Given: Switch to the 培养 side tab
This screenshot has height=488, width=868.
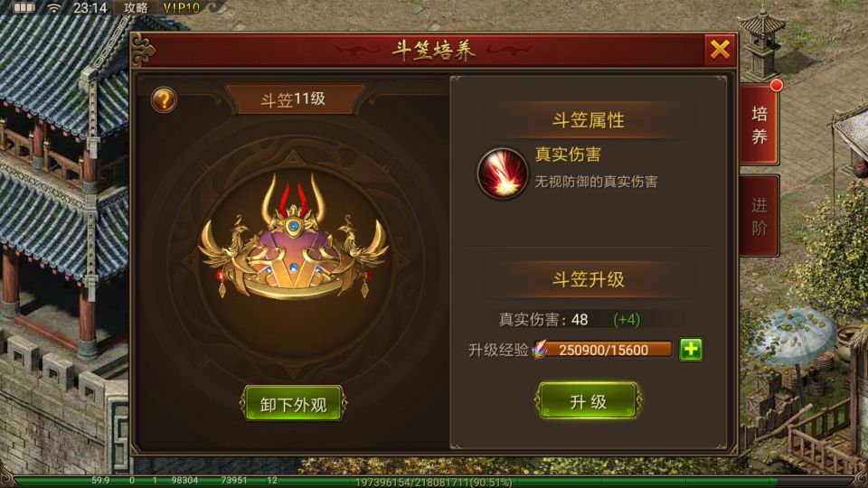Looking at the screenshot, I should point(759,126).
